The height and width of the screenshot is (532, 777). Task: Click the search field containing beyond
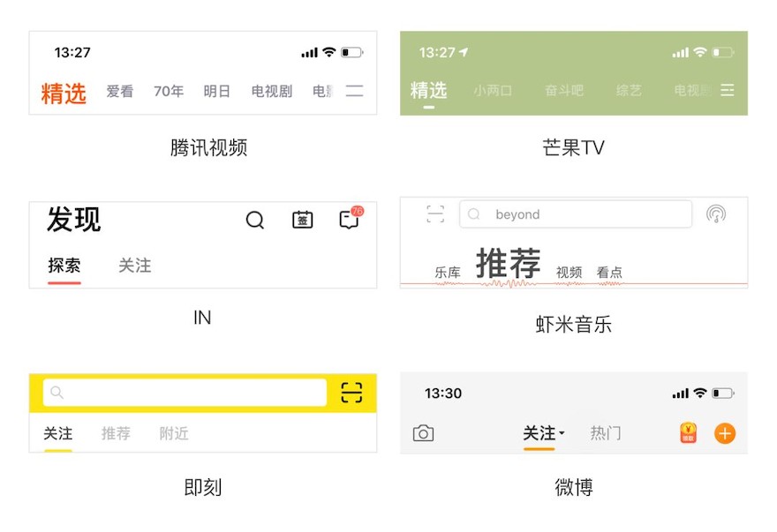576,214
